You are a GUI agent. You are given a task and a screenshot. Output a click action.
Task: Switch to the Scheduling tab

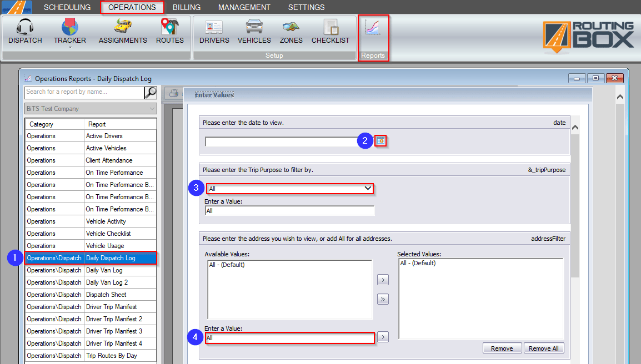coord(67,7)
